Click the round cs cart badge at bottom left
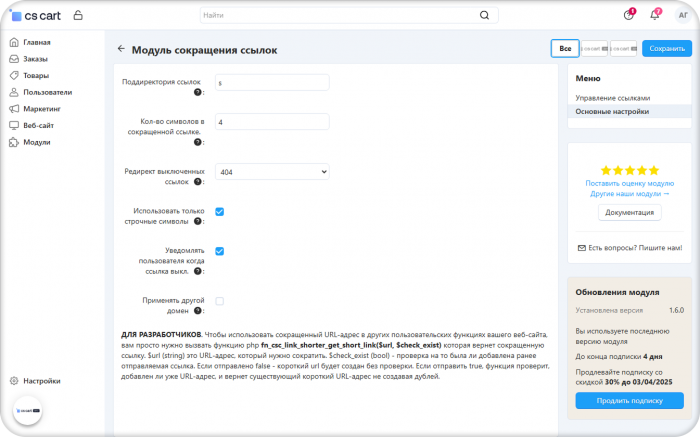 [x=28, y=411]
